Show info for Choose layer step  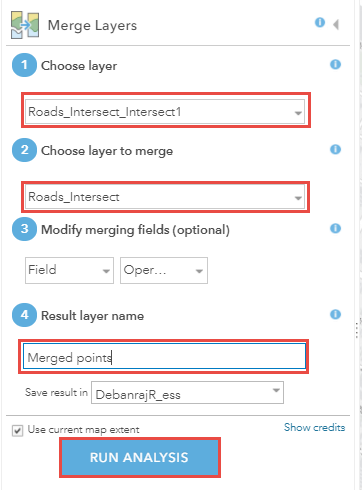[335, 64]
